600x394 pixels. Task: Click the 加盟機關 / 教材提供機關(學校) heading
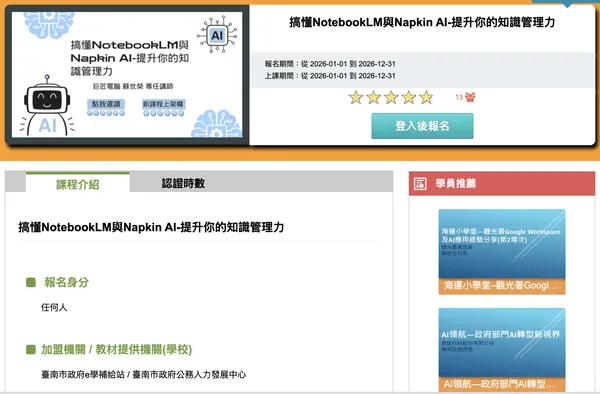click(116, 349)
